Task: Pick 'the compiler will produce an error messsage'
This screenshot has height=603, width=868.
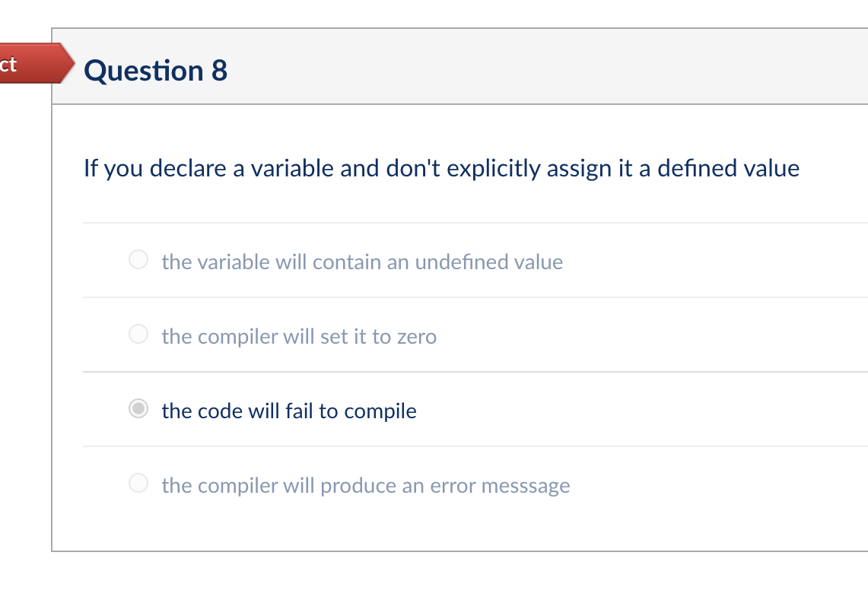Action: (x=138, y=484)
